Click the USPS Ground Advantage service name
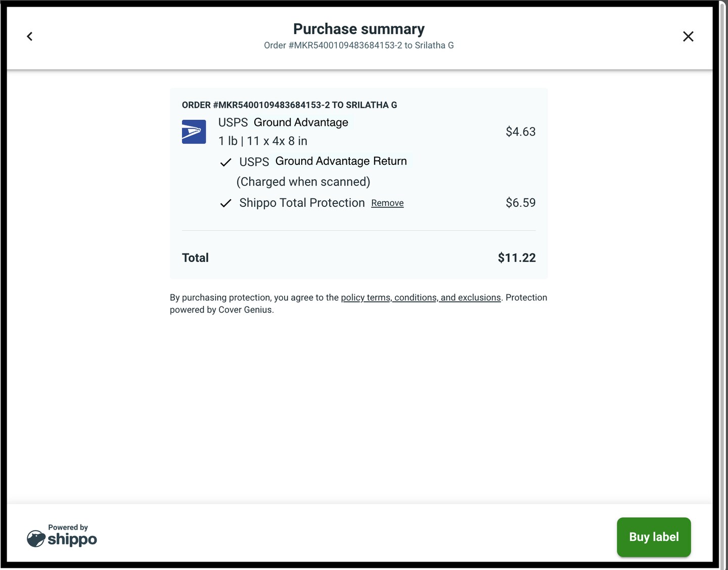The height and width of the screenshot is (570, 728). (283, 122)
